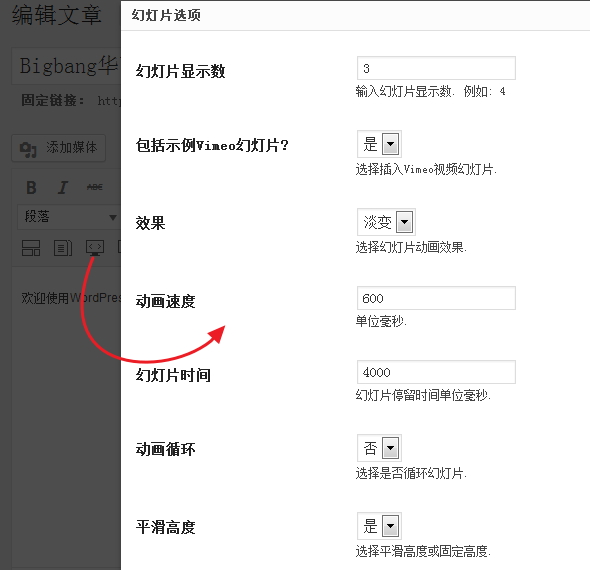Click the 幻灯片选项 dialog title bar
This screenshot has height=570, width=590.
pos(355,15)
